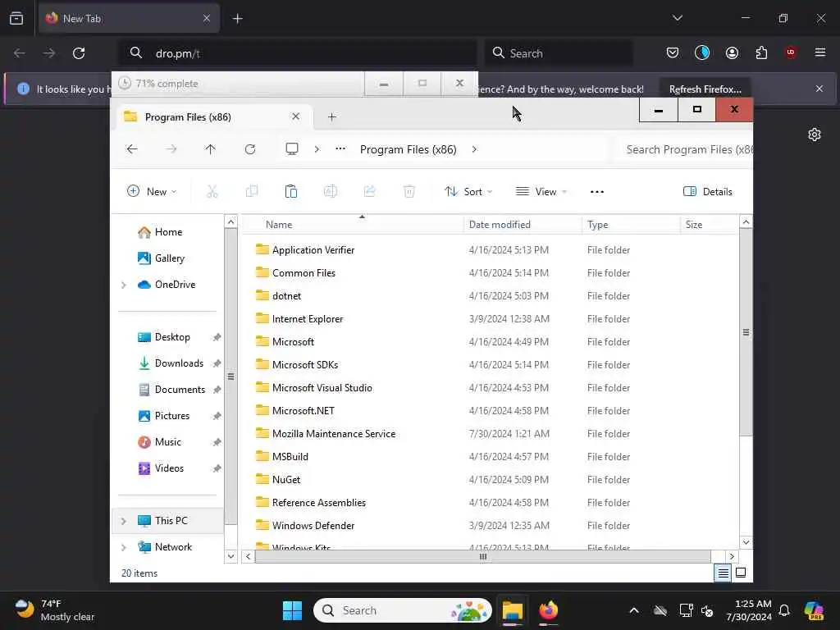Image resolution: width=840 pixels, height=630 pixels.
Task: Dismiss the Firefox notification bar
Action: click(x=819, y=89)
